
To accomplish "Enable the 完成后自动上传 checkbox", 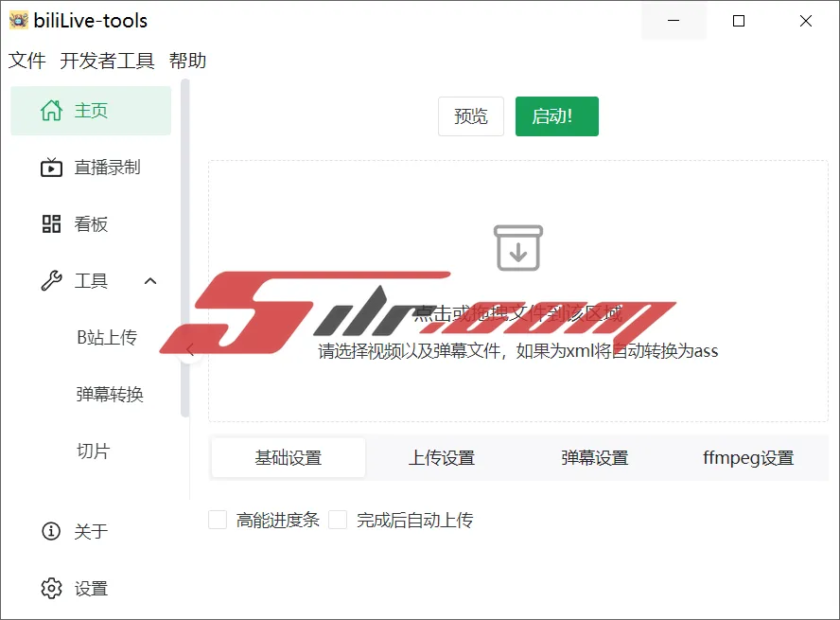I will [x=338, y=520].
